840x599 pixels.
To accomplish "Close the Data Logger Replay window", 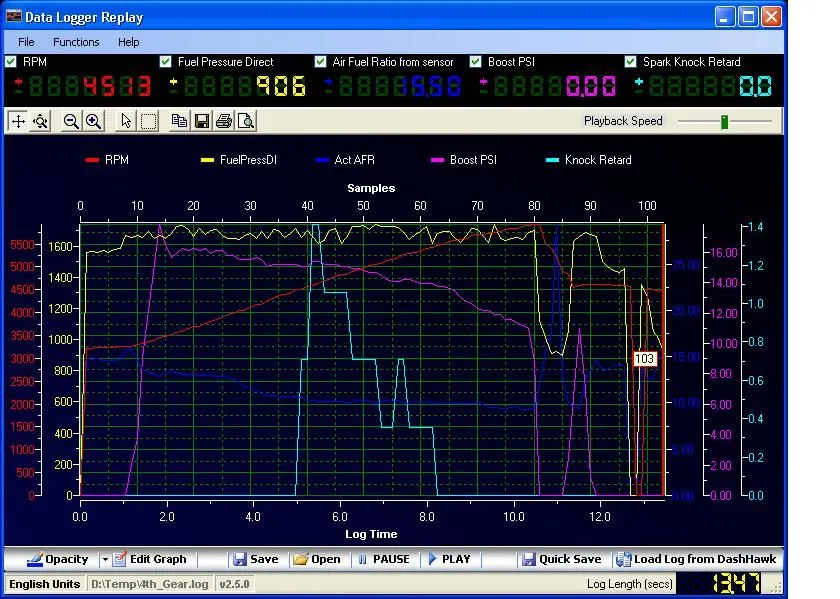I will pyautogui.click(x=771, y=17).
